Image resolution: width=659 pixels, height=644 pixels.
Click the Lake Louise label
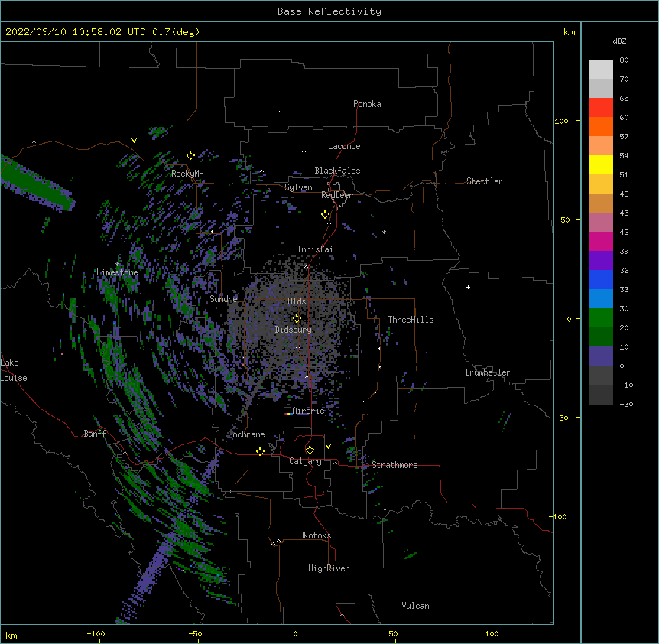coord(14,370)
